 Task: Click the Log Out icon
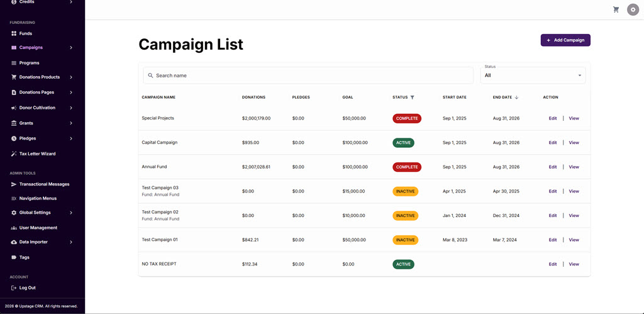point(14,288)
